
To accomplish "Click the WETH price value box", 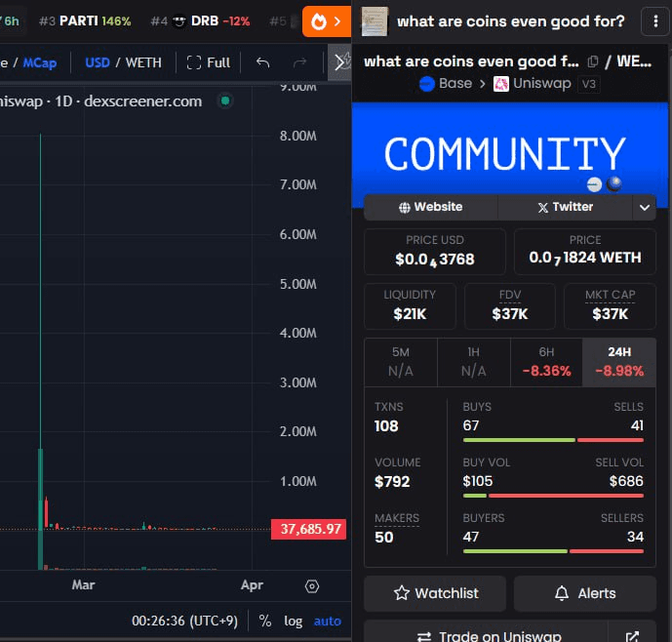I will coord(585,252).
